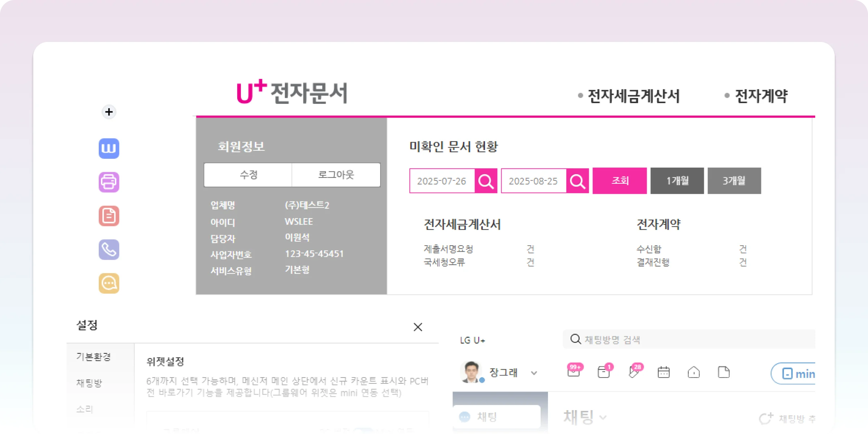The width and height of the screenshot is (868, 434).
Task: Open the approval widget with 28 badge
Action: point(634,372)
